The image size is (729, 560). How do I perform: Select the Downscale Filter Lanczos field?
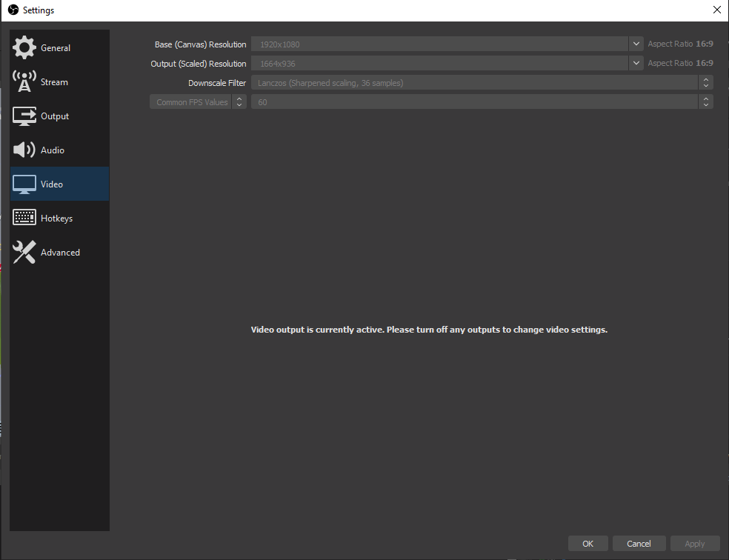(474, 82)
